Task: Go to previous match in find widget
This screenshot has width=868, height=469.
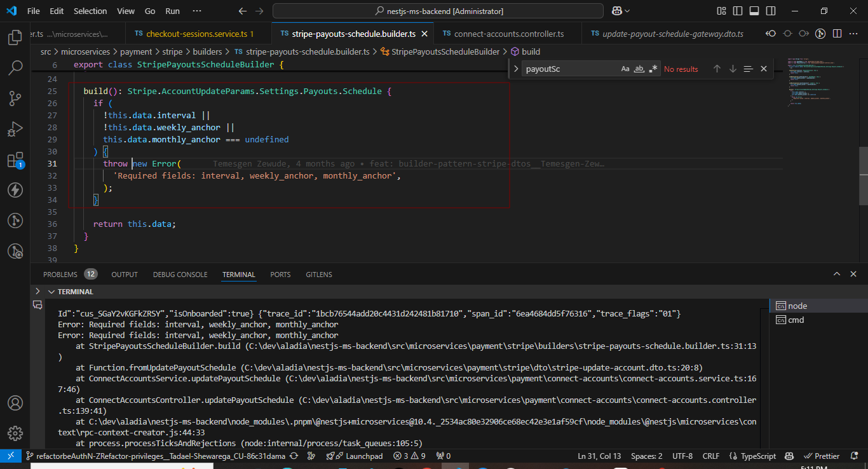Action: tap(717, 69)
